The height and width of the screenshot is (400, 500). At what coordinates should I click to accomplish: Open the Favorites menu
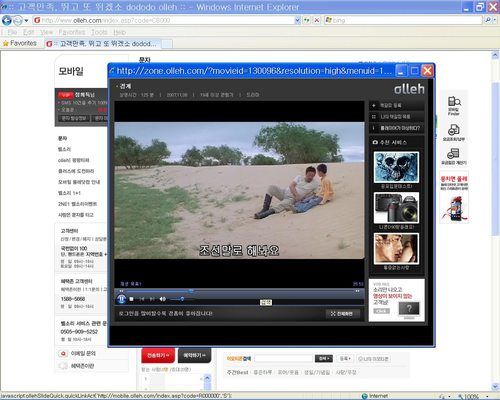coord(72,32)
